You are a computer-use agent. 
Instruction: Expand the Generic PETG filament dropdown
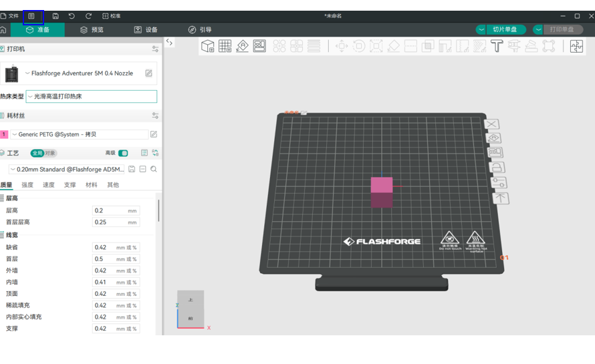click(79, 134)
